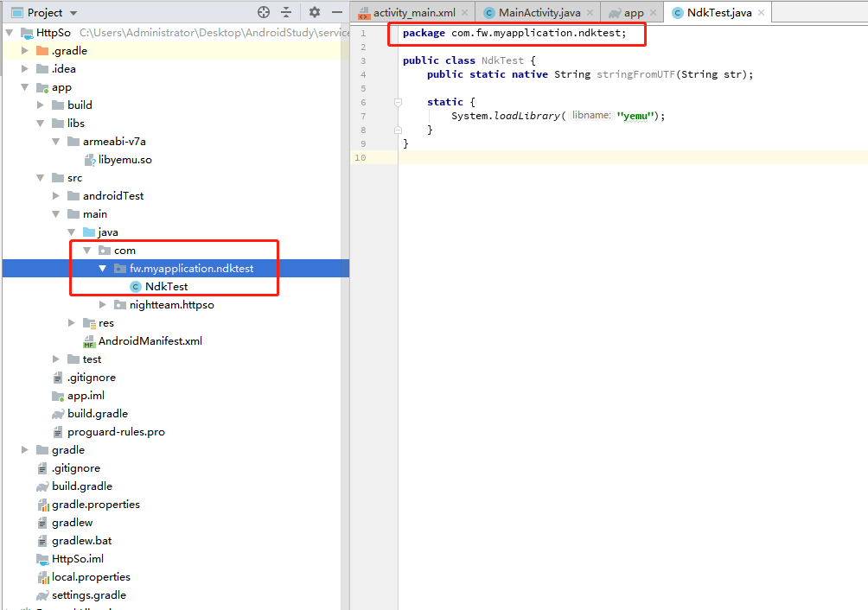
Task: Collapse the java source folder
Action: 72,232
